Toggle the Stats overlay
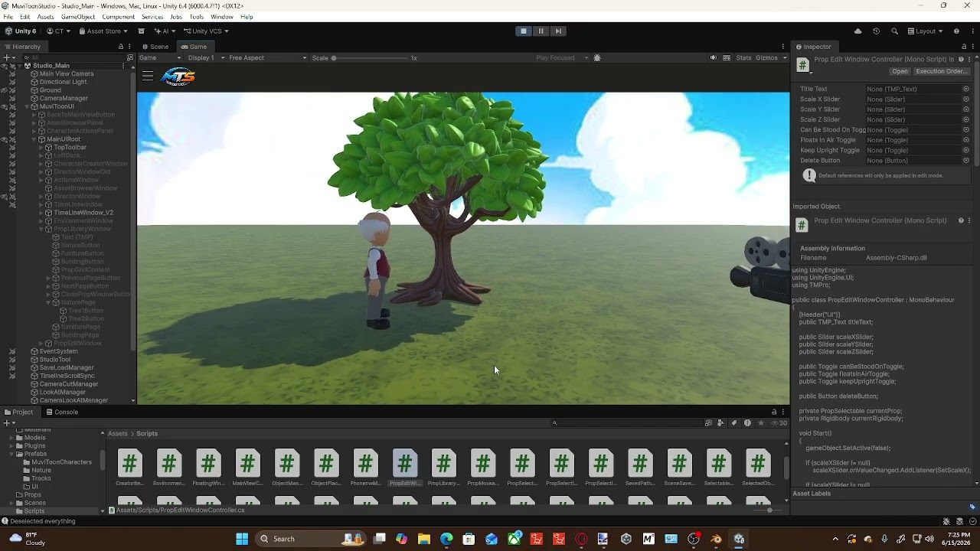 (743, 58)
